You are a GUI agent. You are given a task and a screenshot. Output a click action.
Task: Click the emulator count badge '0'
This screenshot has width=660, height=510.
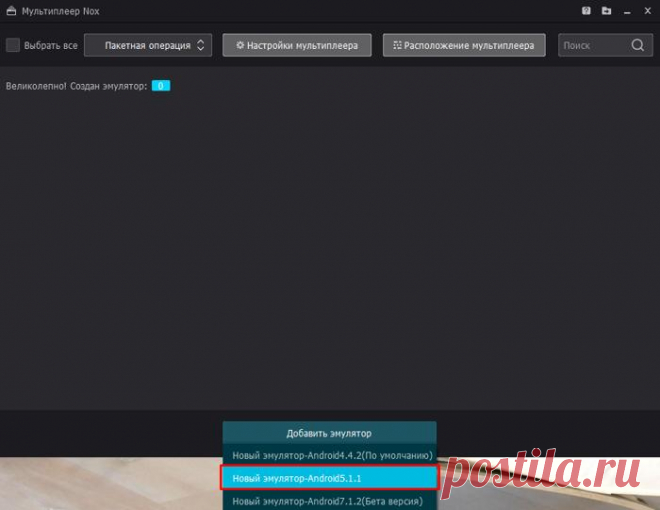[161, 86]
